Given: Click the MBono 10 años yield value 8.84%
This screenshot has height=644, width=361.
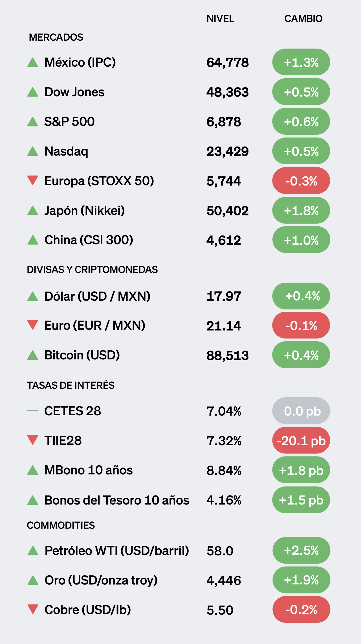Looking at the screenshot, I should (224, 470).
